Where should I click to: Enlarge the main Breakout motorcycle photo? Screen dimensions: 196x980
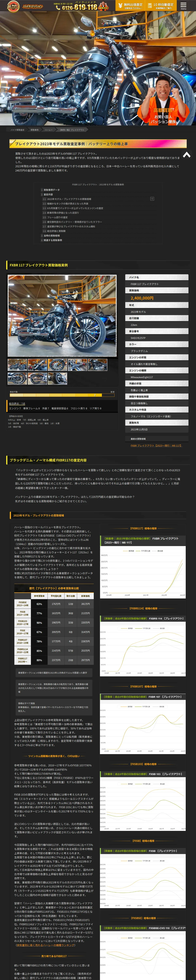click(x=62, y=315)
